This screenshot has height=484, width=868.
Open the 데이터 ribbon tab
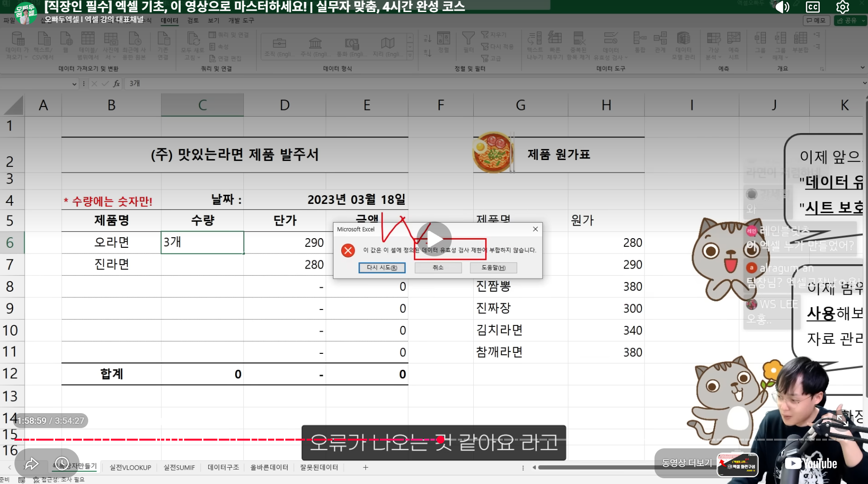pyautogui.click(x=169, y=21)
